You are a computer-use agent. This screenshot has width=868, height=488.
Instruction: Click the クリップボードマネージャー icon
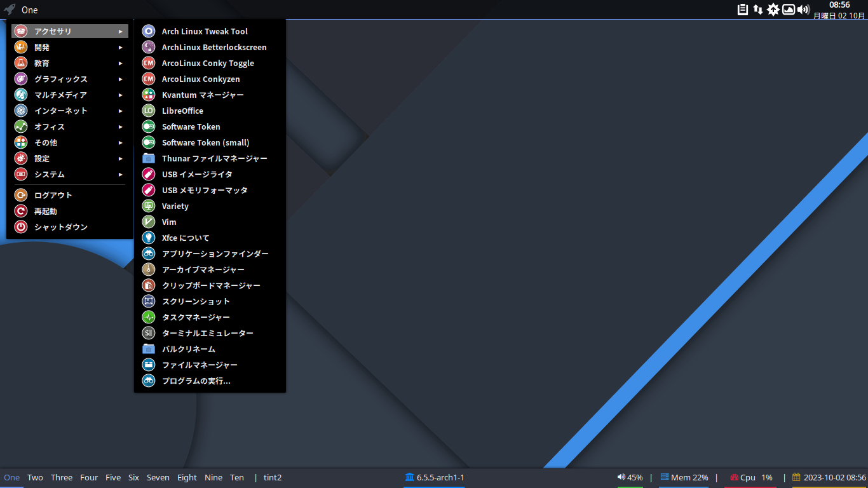pos(148,285)
